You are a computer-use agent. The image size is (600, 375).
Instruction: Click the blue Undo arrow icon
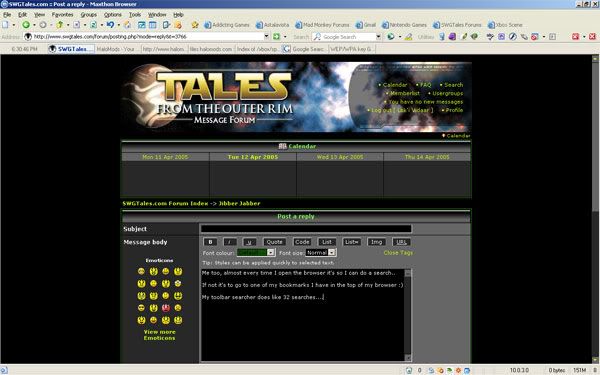click(110, 25)
